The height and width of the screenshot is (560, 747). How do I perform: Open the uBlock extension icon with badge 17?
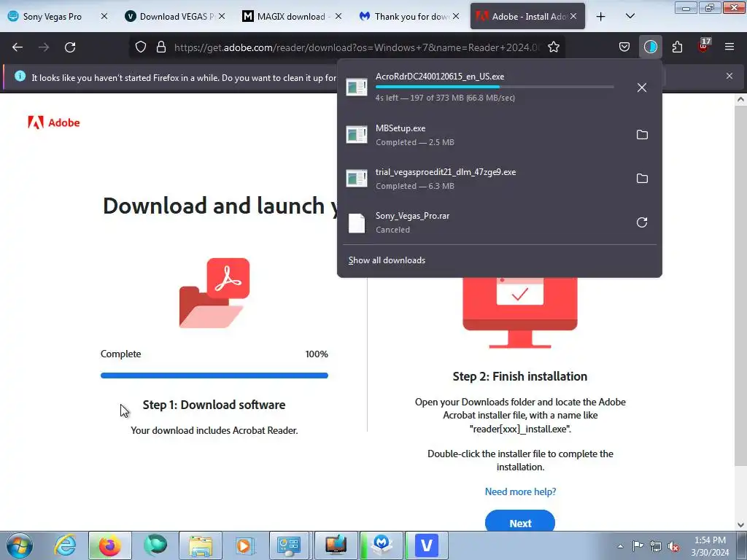point(703,46)
